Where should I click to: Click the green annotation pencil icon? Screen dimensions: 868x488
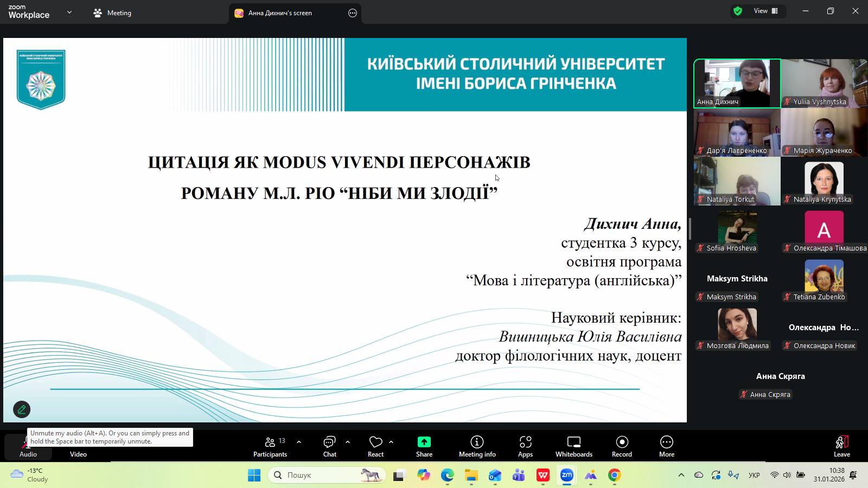coord(22,409)
